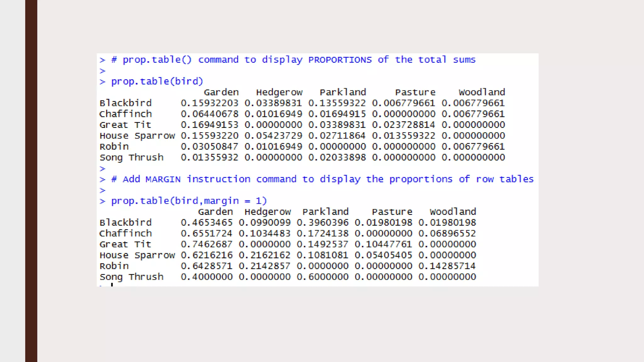The height and width of the screenshot is (362, 644).
Task: Click Blackbird row label in first table
Action: [125, 103]
